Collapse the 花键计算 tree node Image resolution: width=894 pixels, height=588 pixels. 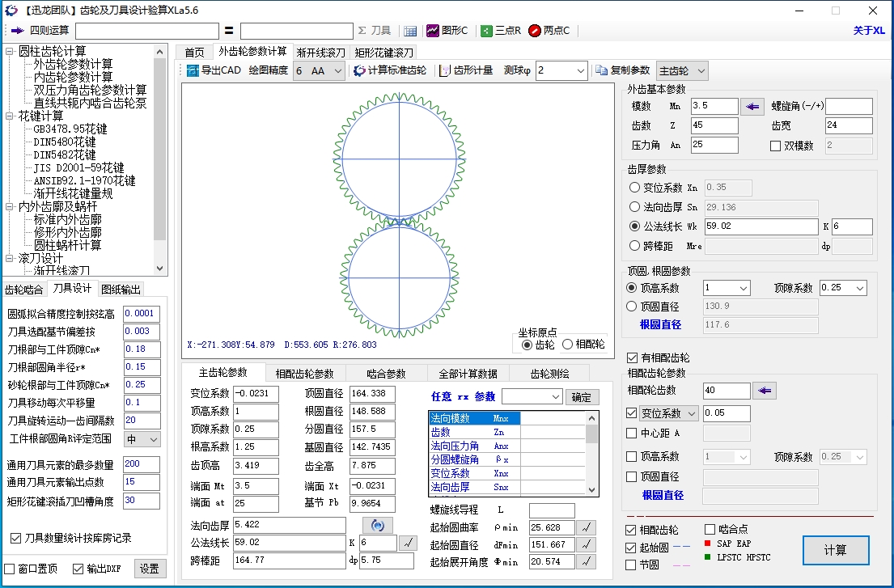pyautogui.click(x=9, y=116)
